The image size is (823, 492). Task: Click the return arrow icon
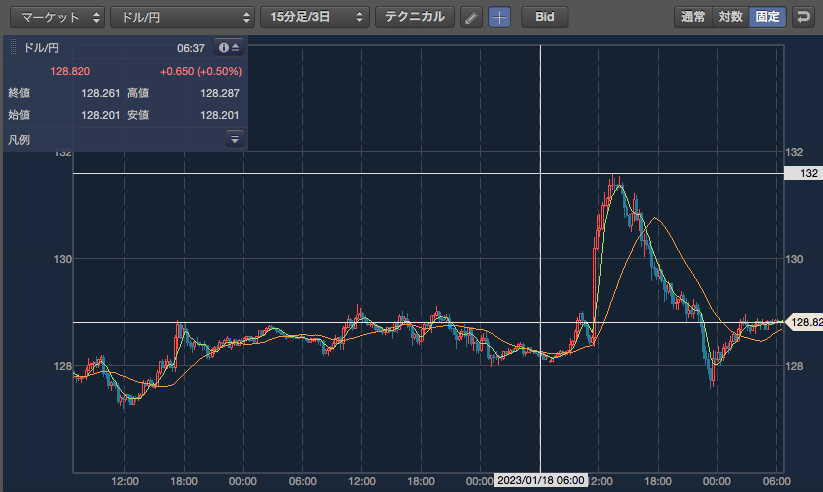pyautogui.click(x=803, y=17)
